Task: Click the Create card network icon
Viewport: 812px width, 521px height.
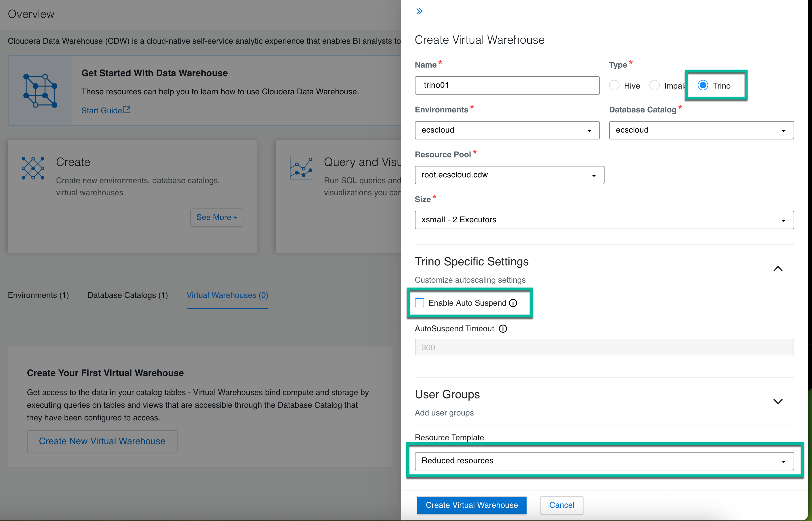Action: pos(33,168)
